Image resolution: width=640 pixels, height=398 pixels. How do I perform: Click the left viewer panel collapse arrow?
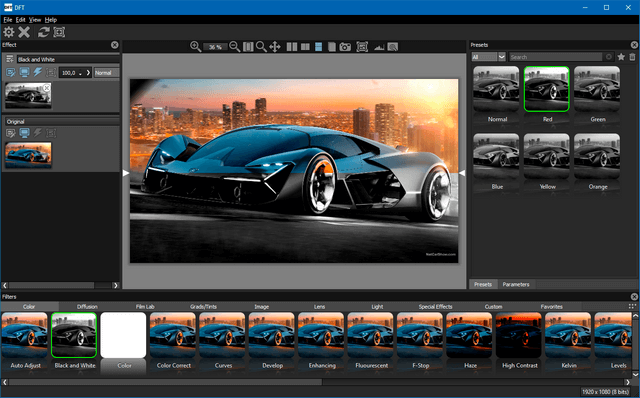126,173
